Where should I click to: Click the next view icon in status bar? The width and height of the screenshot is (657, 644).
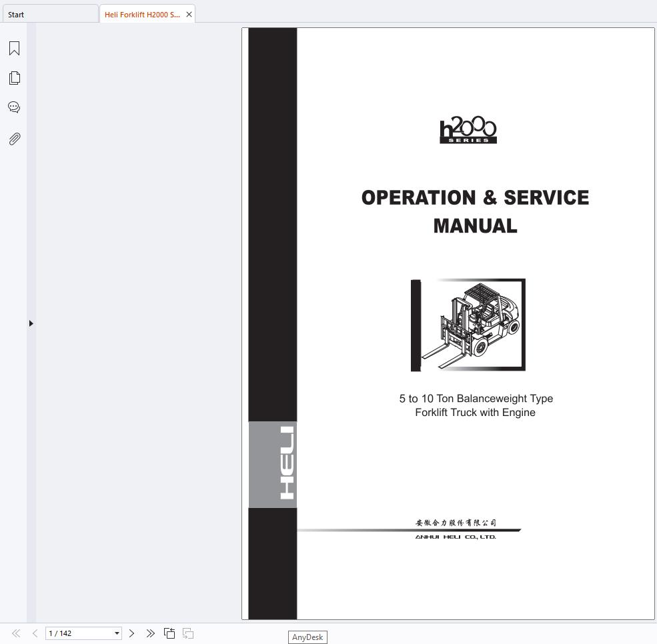(188, 633)
